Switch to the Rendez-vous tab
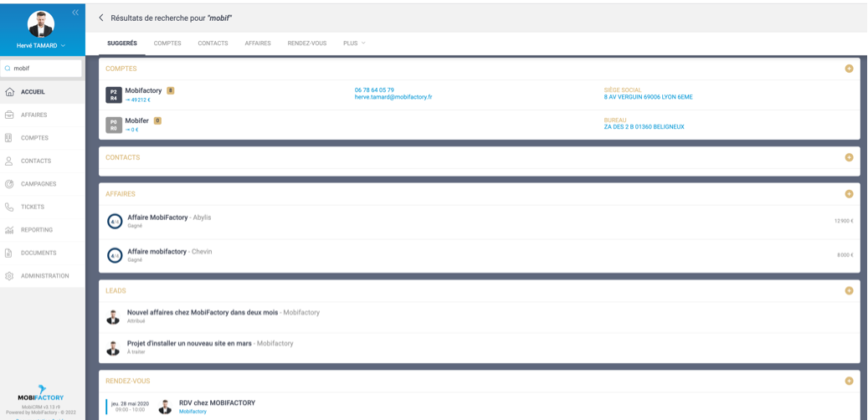Screen dimensions: 868x420 pos(306,43)
